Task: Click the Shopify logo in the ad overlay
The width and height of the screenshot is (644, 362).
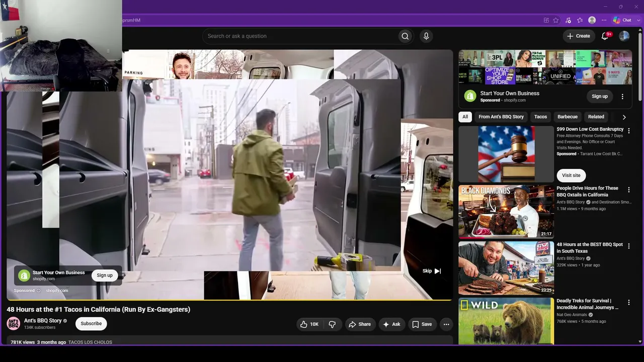Action: coord(24,276)
